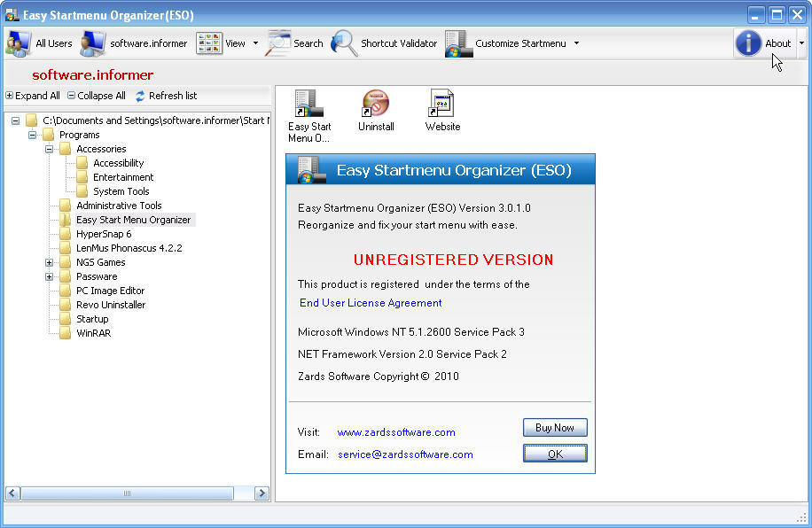Maximize the ESO window
Screen dimensions: 812x528
(777, 14)
